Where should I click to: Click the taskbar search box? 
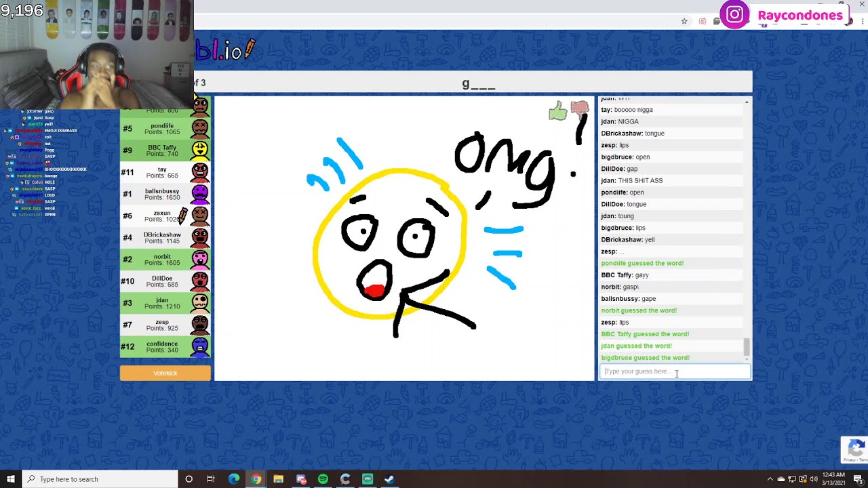(x=100, y=479)
